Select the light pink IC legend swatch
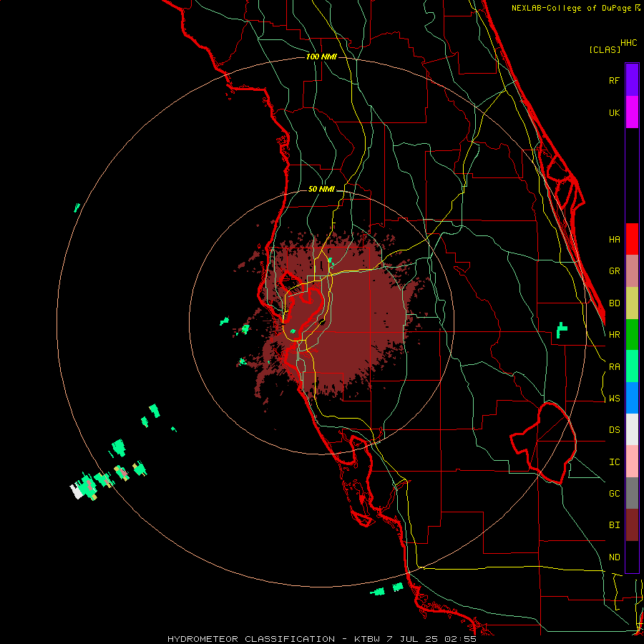This screenshot has height=644, width=644. 632,462
